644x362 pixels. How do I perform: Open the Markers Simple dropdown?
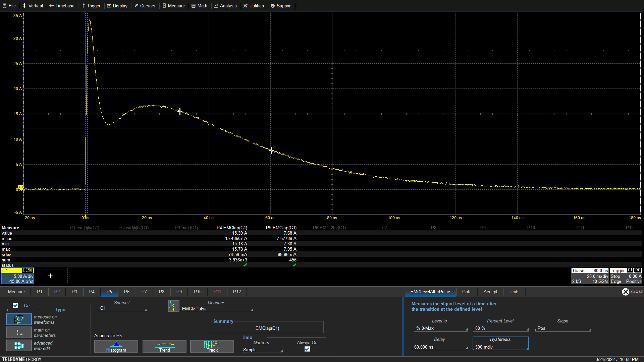pos(262,350)
